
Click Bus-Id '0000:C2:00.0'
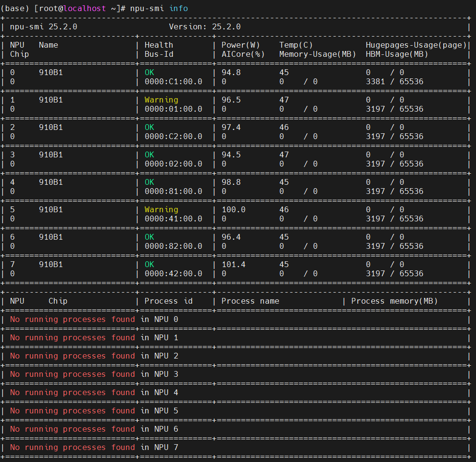point(174,137)
